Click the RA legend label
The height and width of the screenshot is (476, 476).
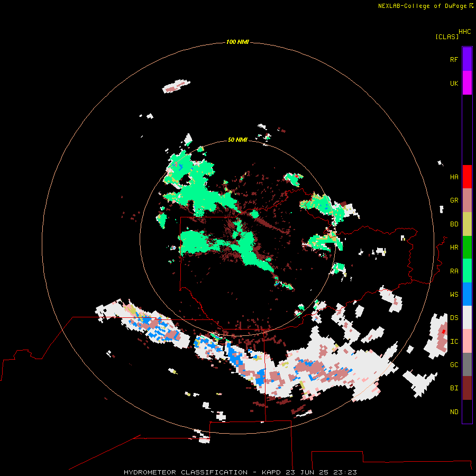point(454,271)
